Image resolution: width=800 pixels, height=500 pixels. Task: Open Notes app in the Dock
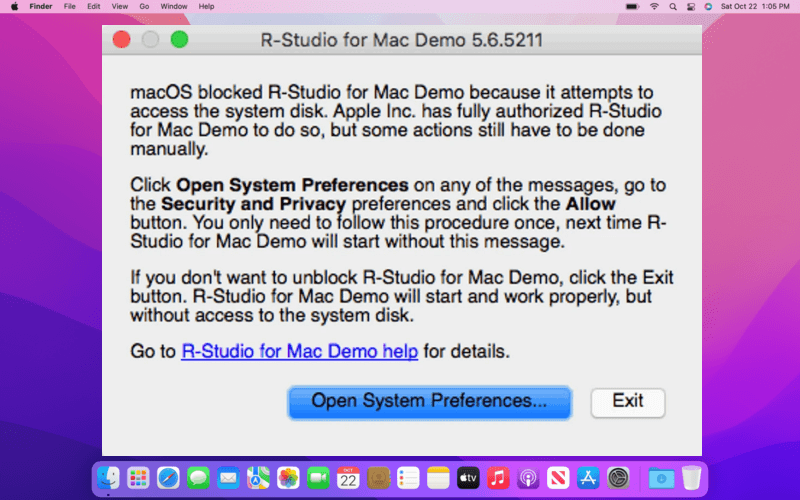point(438,479)
